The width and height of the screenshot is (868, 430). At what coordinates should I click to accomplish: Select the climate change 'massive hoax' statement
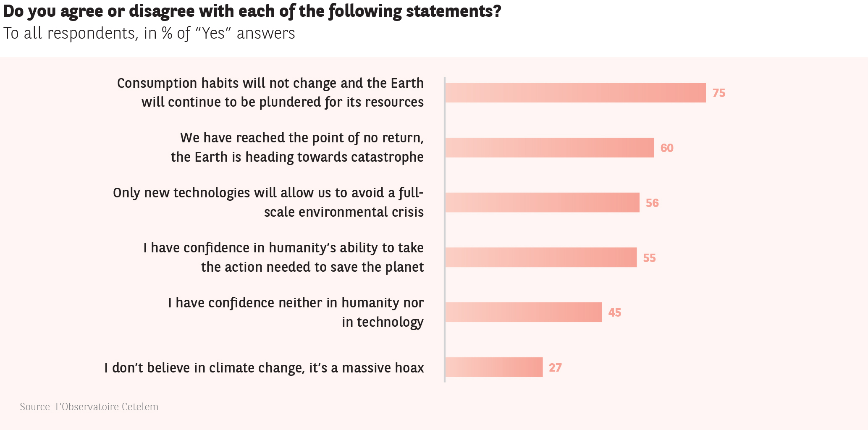(x=264, y=368)
